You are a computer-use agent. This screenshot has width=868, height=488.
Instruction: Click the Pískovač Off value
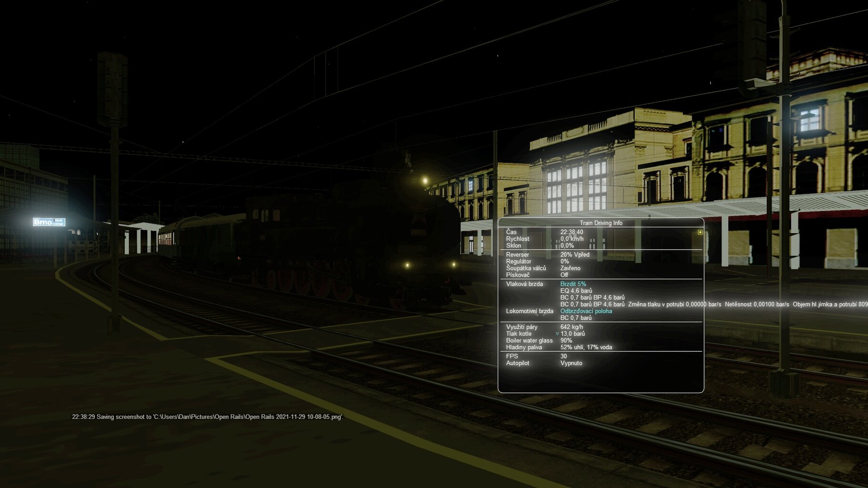(564, 275)
